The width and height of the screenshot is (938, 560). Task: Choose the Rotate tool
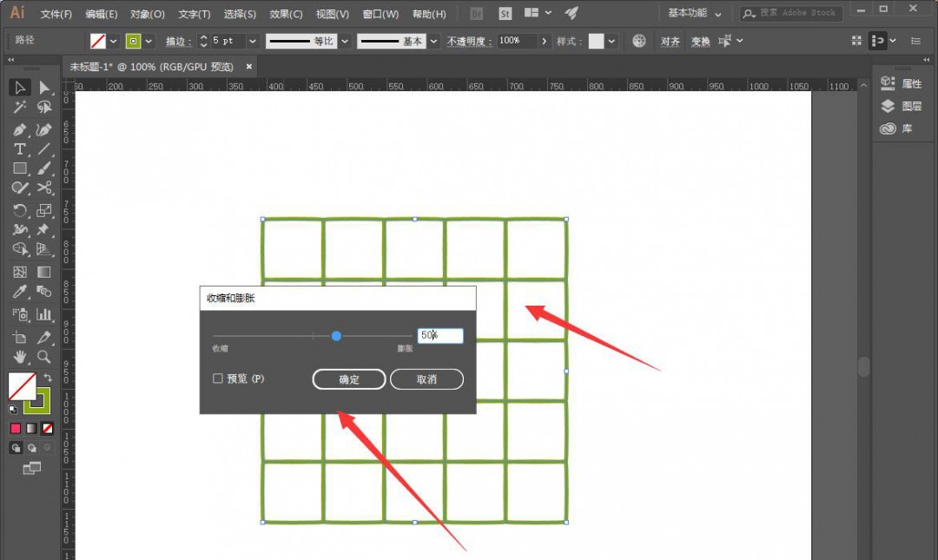tap(20, 210)
